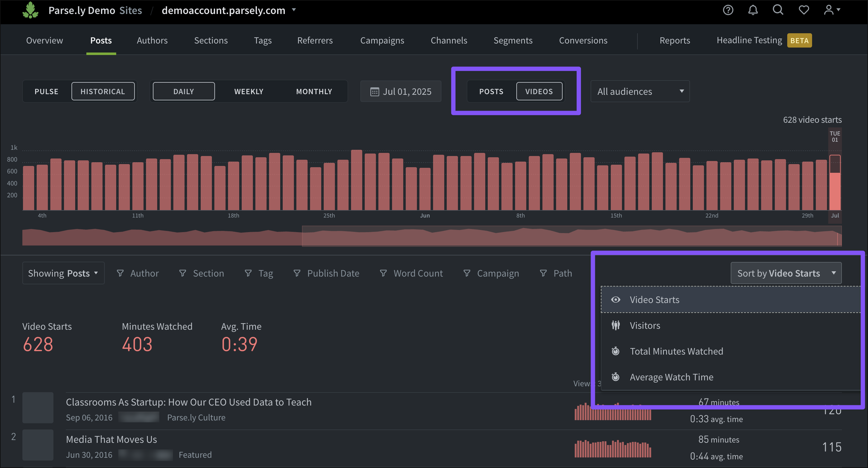Select DAILY granularity
The width and height of the screenshot is (868, 468).
[x=184, y=91]
